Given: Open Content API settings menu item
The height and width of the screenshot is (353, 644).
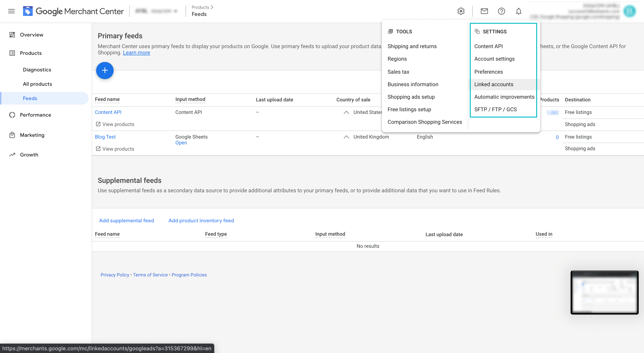Looking at the screenshot, I should coord(488,46).
